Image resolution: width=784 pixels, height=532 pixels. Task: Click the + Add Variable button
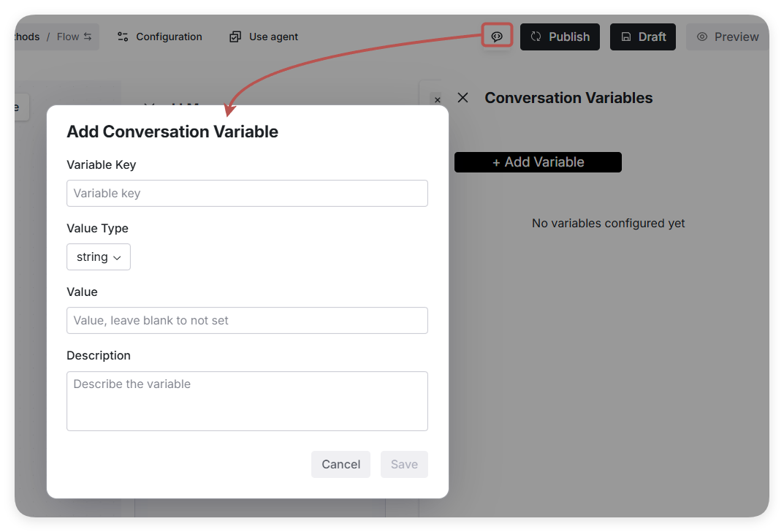(538, 162)
